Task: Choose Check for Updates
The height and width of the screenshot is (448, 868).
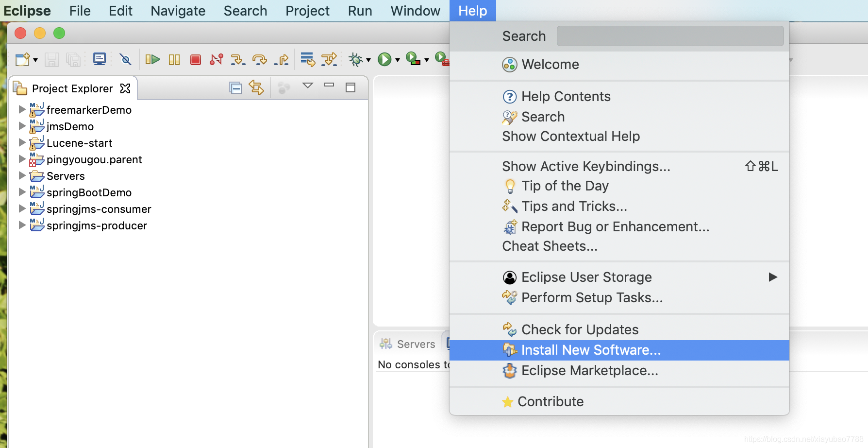Action: coord(619,330)
